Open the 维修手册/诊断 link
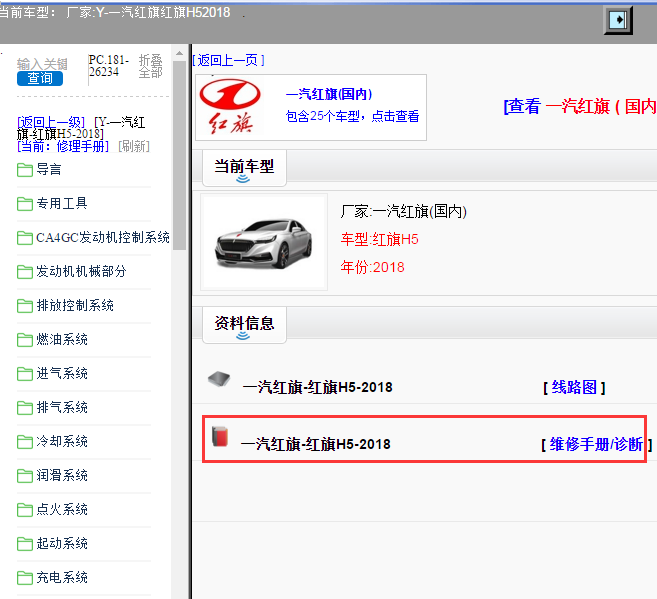 point(596,444)
